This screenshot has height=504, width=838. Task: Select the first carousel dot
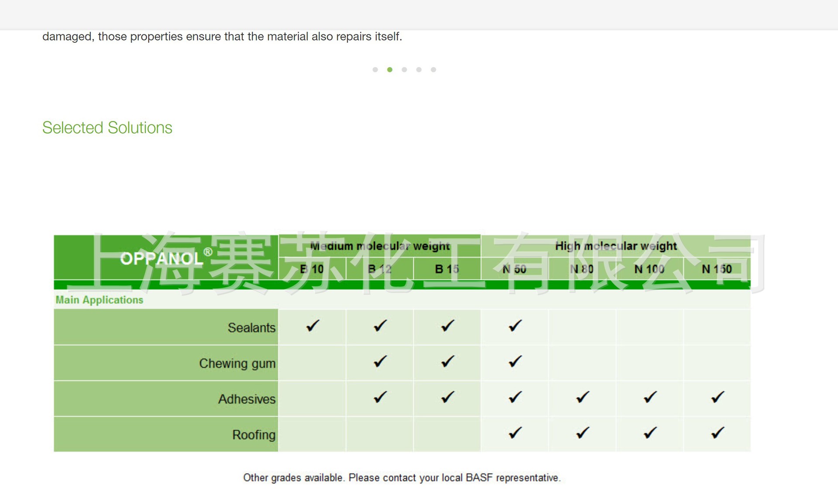pyautogui.click(x=375, y=70)
